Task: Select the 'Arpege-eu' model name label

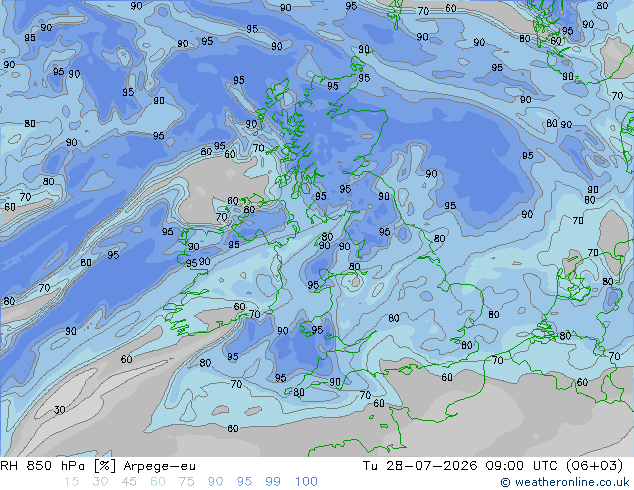Action: 159,466
